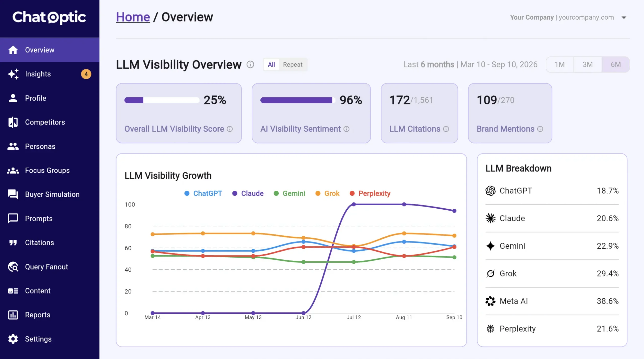Click the Insights sparkle icon
Image resolution: width=644 pixels, height=359 pixels.
(13, 74)
